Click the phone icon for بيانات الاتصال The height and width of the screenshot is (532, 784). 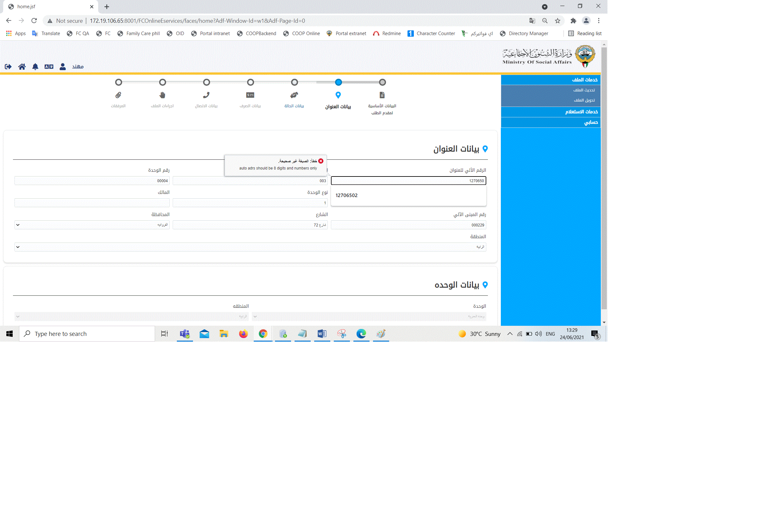click(207, 95)
